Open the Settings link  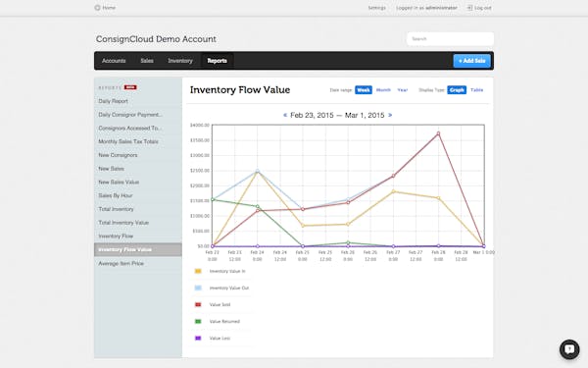click(376, 8)
